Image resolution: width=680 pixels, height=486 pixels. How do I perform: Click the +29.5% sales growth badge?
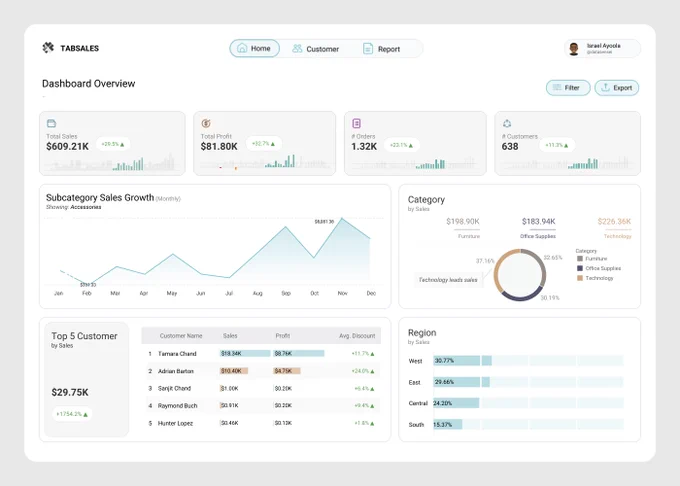(x=113, y=144)
